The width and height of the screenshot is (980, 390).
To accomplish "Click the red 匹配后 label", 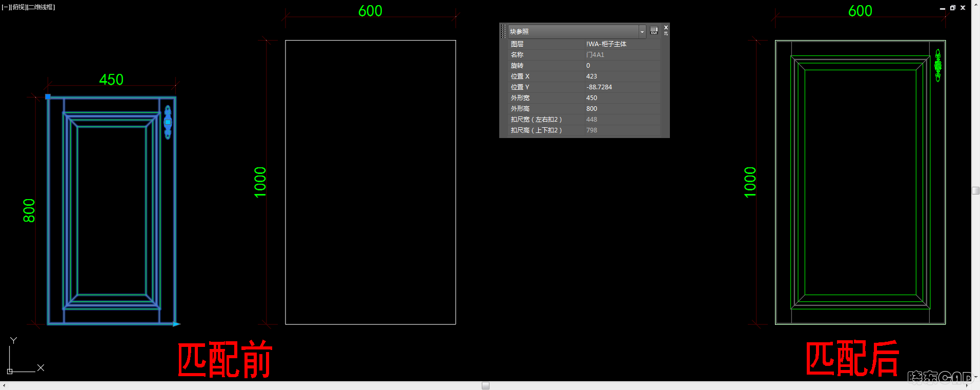I will pyautogui.click(x=852, y=359).
